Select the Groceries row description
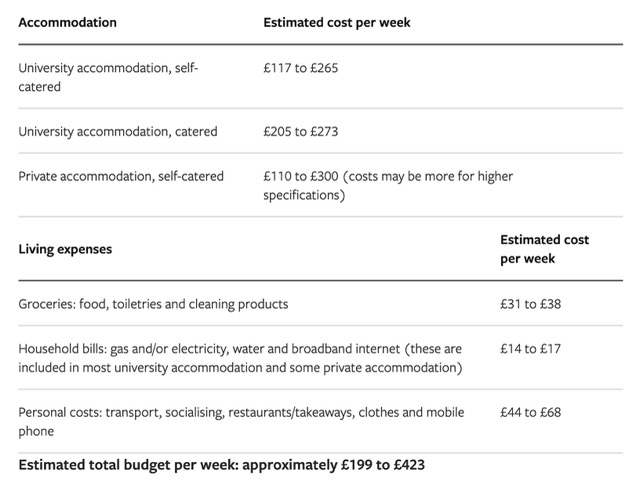This screenshot has height=485, width=640. (x=153, y=304)
